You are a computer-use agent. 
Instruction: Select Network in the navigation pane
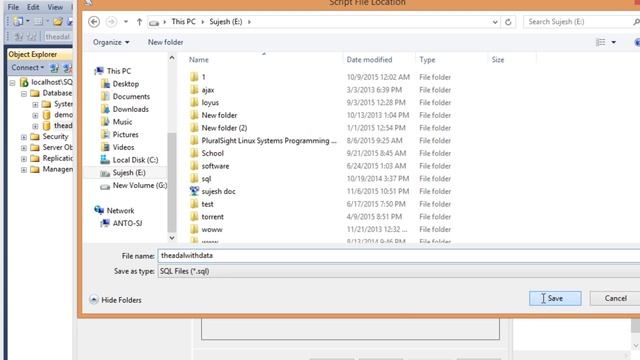tap(120, 211)
